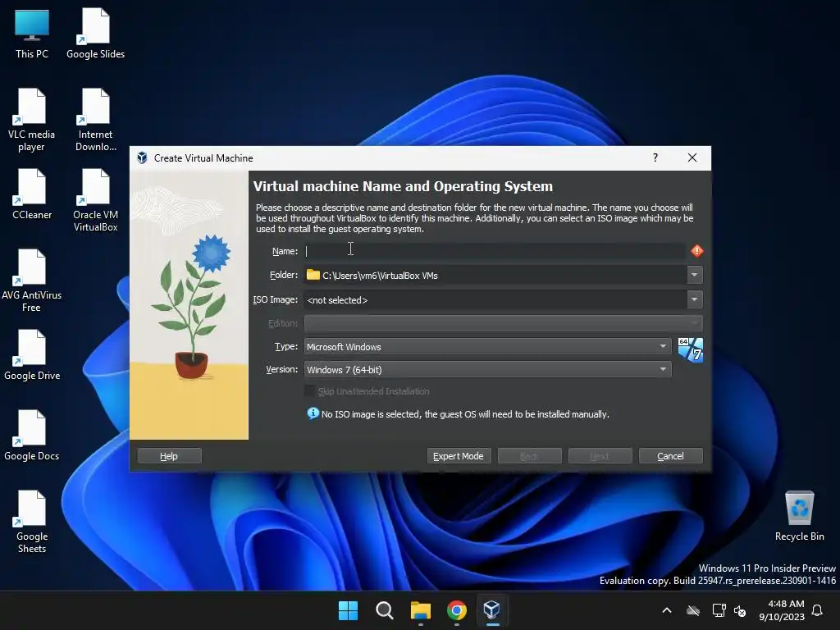Click the ISO Image <not selected> field
This screenshot has width=840, height=630.
(x=495, y=300)
